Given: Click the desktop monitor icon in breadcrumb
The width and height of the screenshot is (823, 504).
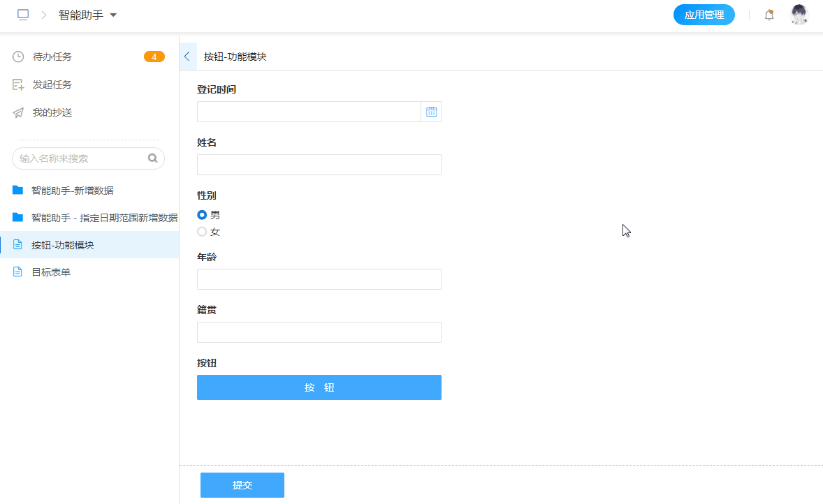Looking at the screenshot, I should pyautogui.click(x=23, y=15).
